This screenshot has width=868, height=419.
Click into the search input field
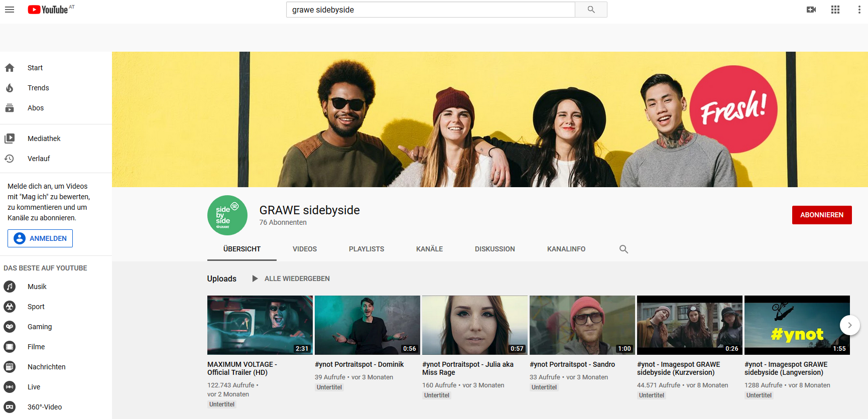pos(431,10)
